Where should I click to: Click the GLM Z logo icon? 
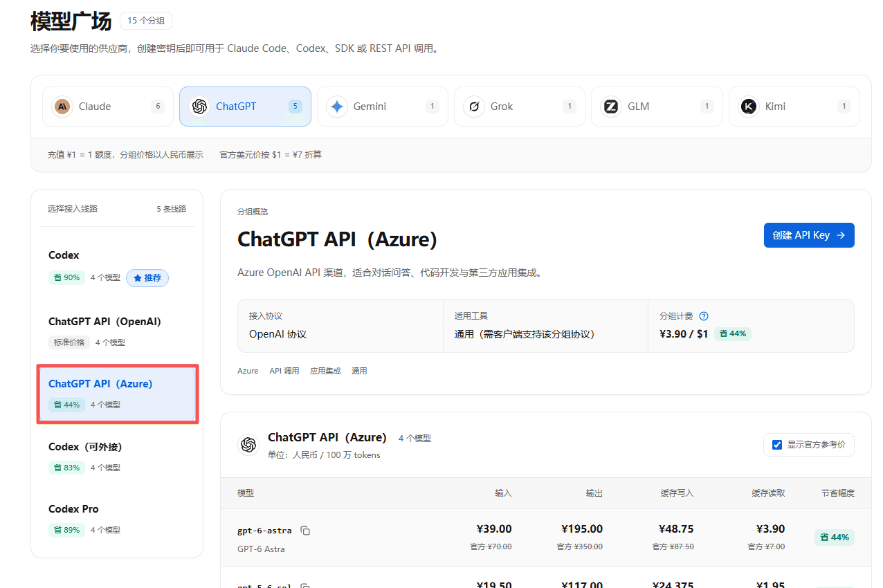pos(611,107)
